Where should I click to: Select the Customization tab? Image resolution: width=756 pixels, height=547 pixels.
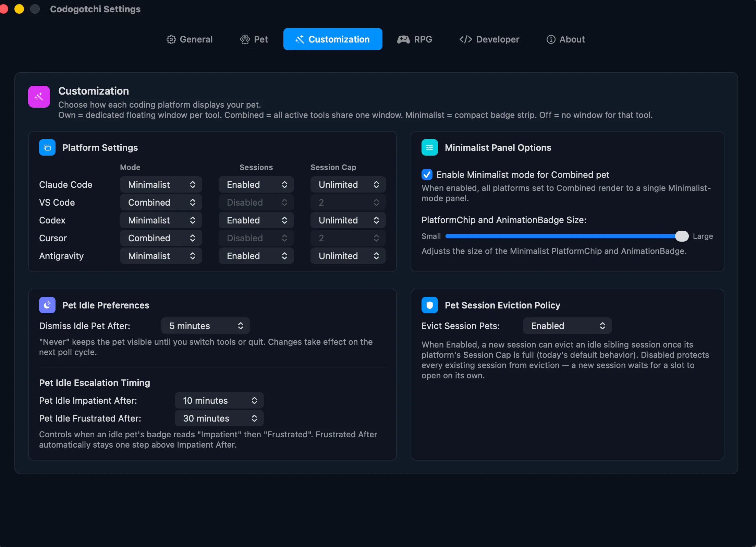333,39
